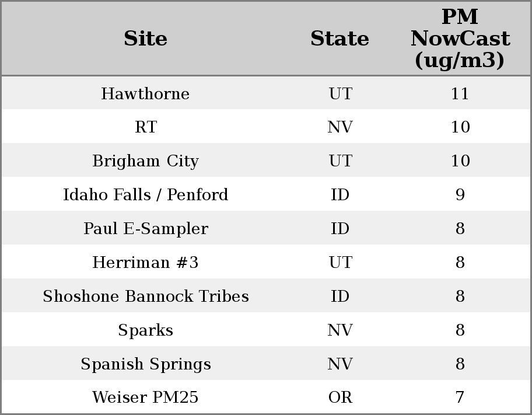Image resolution: width=532 pixels, height=415 pixels.
Task: Click Hawthorne's PM NowCast value 11
Action: click(460, 94)
